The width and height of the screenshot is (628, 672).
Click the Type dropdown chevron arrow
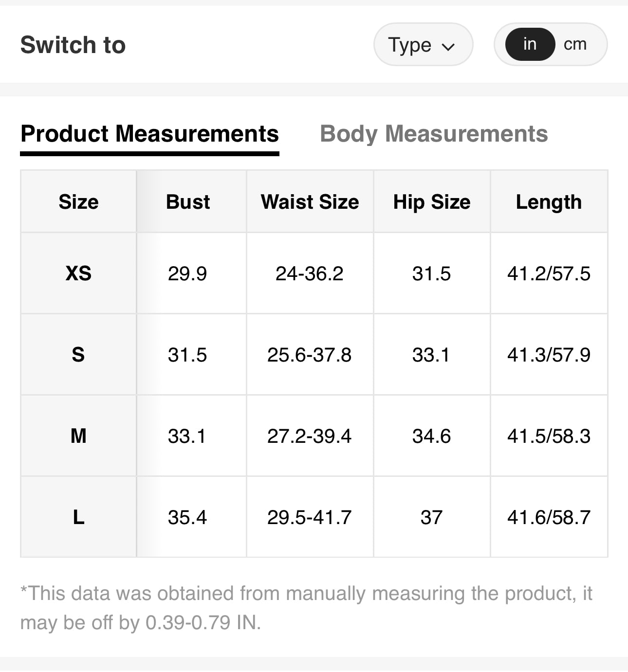point(448,47)
